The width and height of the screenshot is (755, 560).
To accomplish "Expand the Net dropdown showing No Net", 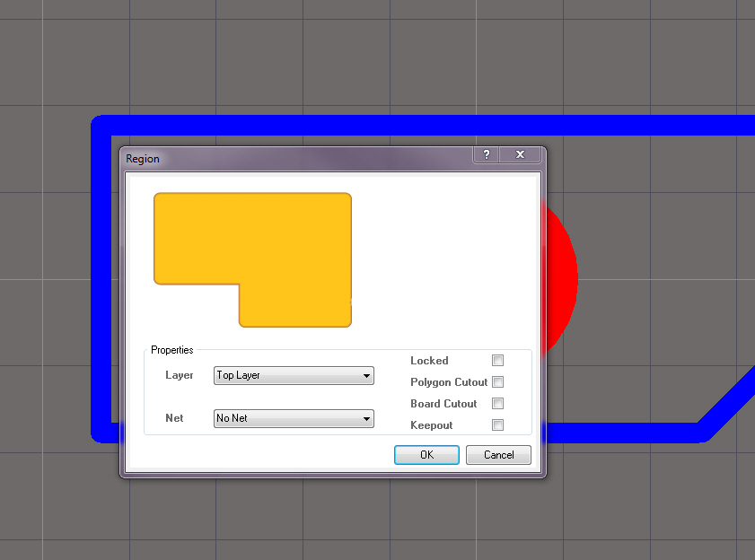I will (294, 418).
